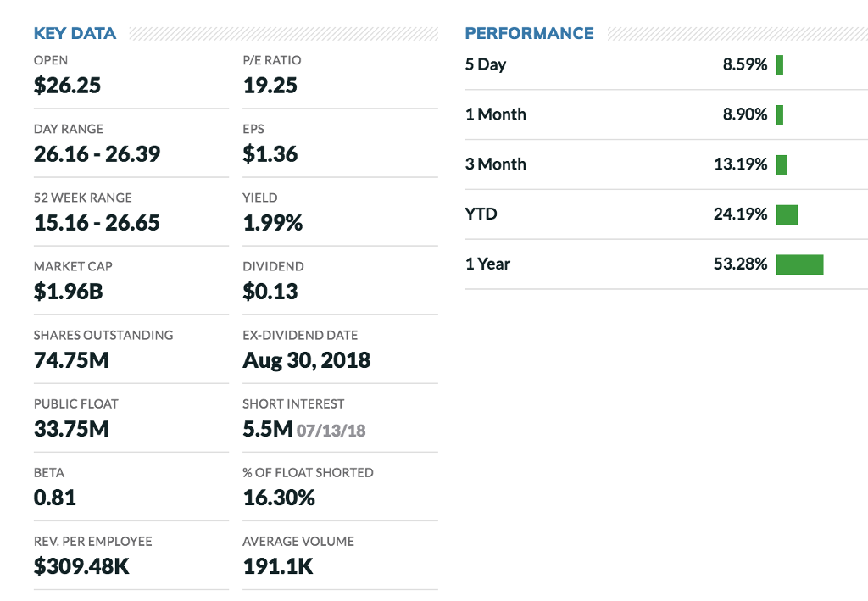Click the 52 Week Range value

(97, 223)
